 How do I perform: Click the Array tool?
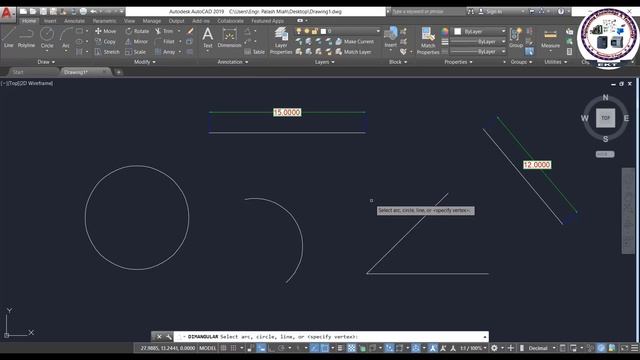[165, 52]
